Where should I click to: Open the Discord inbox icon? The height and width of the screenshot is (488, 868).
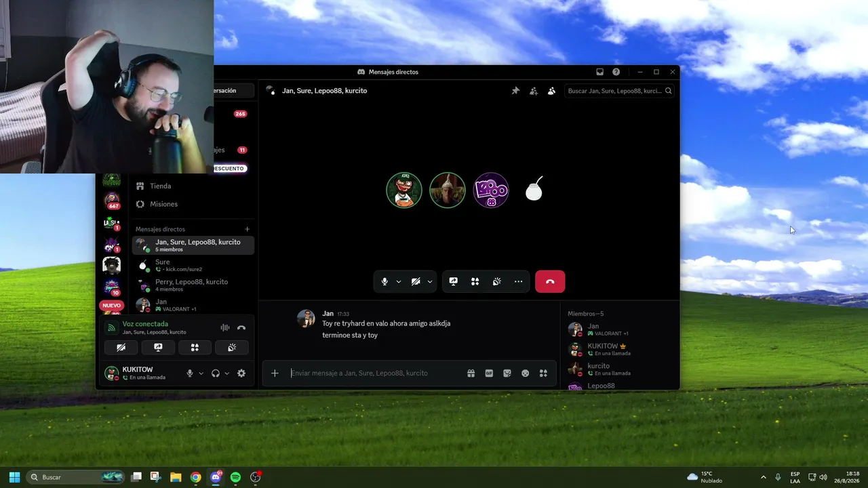pos(599,72)
